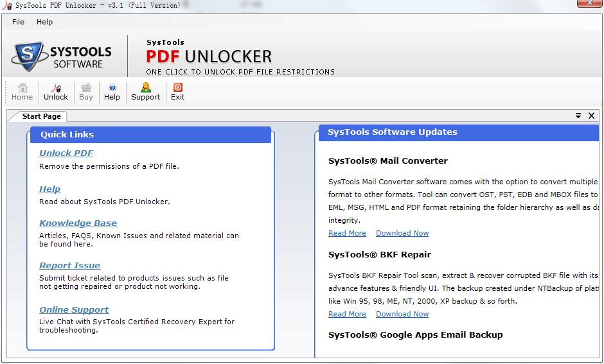
Task: Click the Buy toolbar icon
Action: pyautogui.click(x=86, y=91)
